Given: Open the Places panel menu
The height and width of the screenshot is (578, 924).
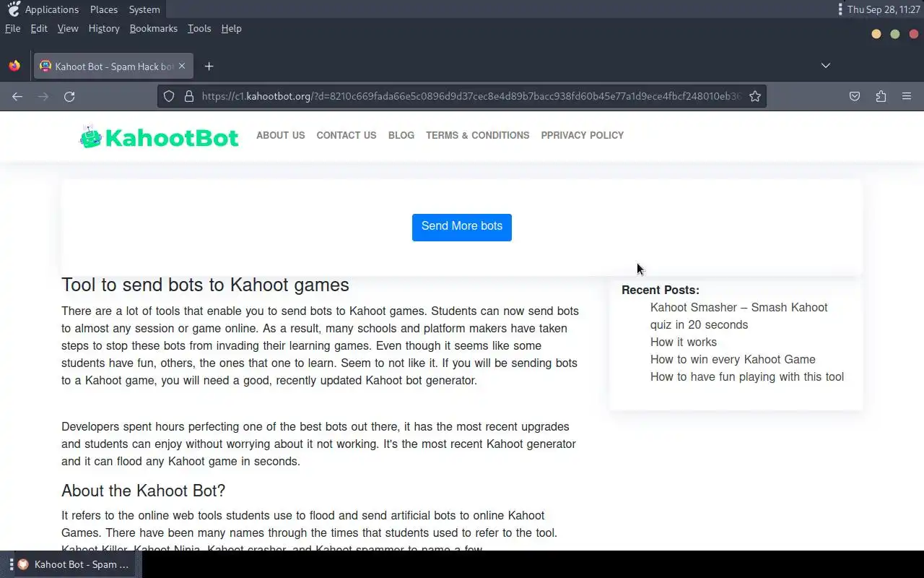Looking at the screenshot, I should point(104,9).
